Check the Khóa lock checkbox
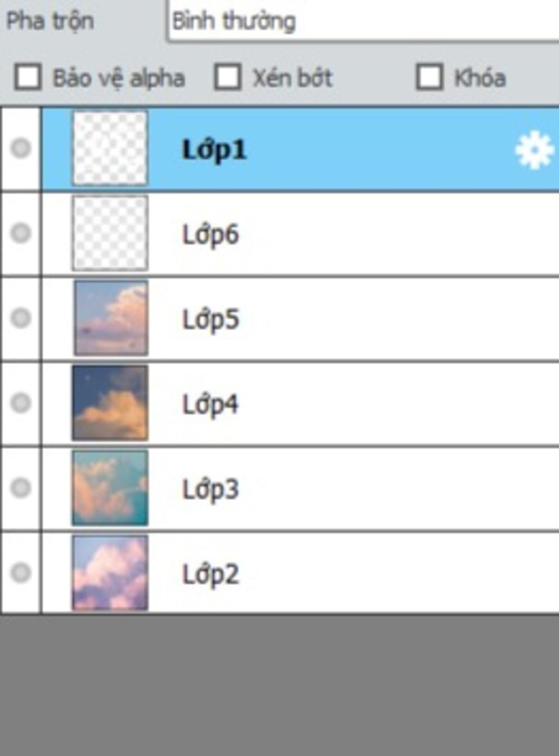This screenshot has width=559, height=756. 430,77
